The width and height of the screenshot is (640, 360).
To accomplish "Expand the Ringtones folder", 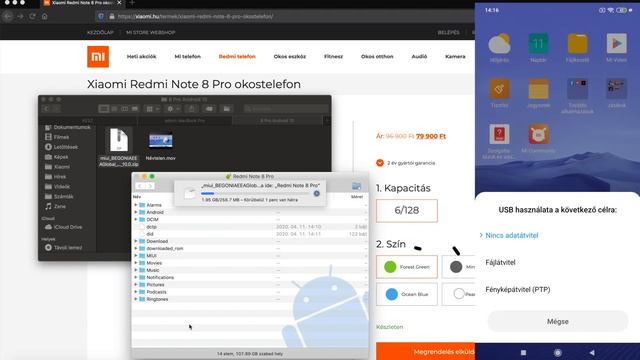I will tap(136, 299).
